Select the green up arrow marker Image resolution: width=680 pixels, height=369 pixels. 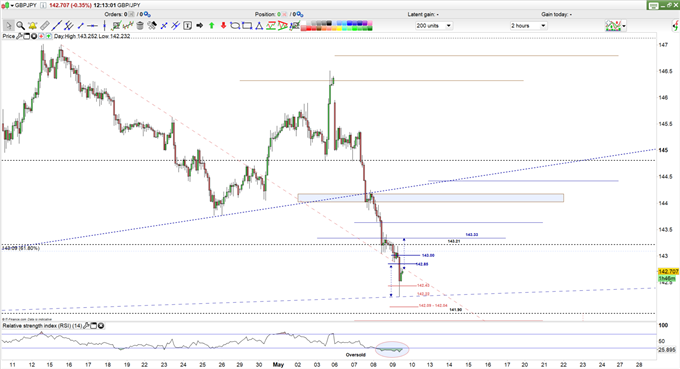pos(212,26)
